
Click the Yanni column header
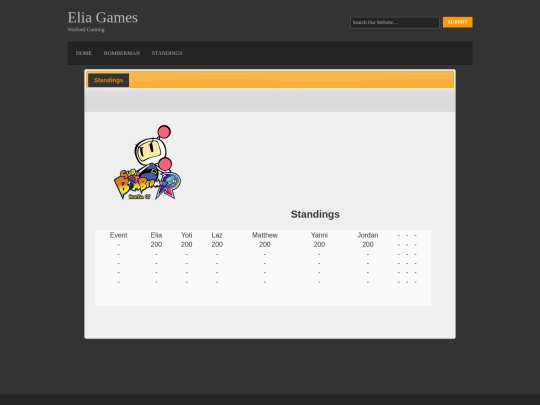click(319, 235)
